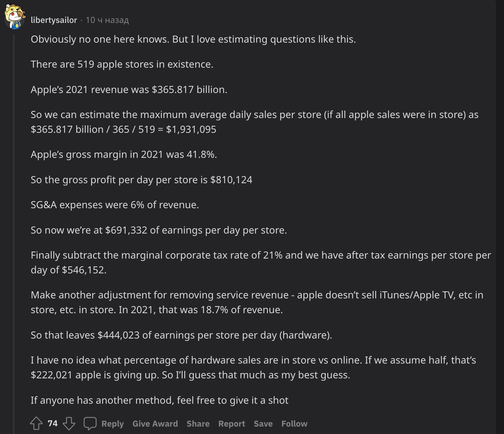Image resolution: width=504 pixels, height=434 pixels.
Task: Click the "519 apple stores in existence" line
Action: pyautogui.click(x=122, y=64)
